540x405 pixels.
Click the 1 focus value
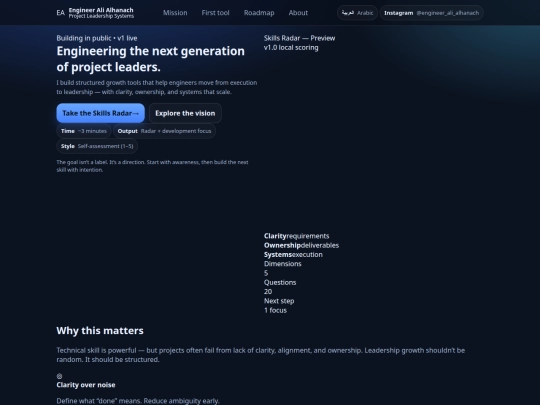(x=275, y=310)
